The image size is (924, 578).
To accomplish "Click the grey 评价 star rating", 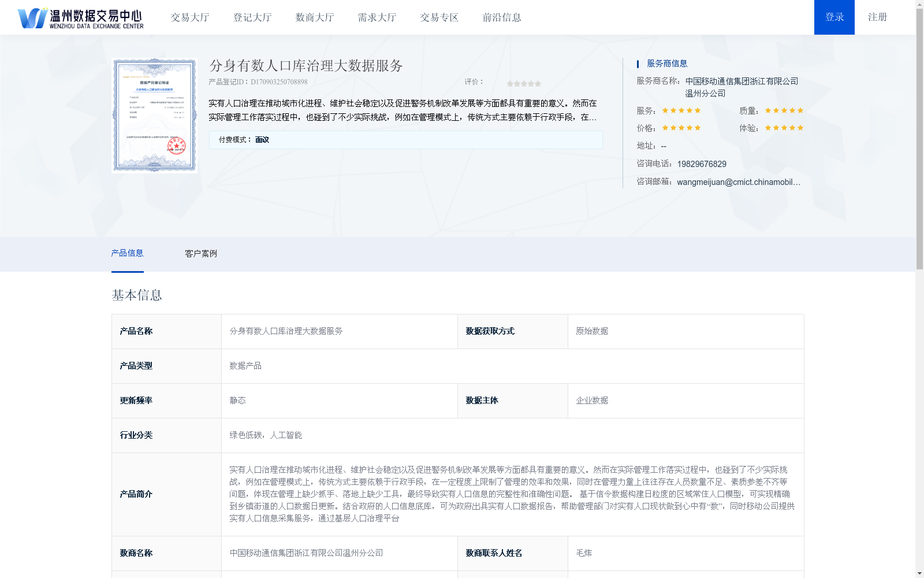I will pyautogui.click(x=524, y=84).
